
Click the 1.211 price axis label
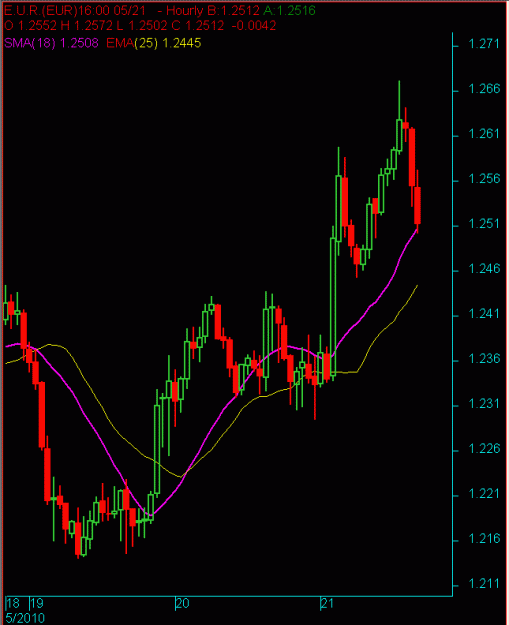pyautogui.click(x=484, y=584)
